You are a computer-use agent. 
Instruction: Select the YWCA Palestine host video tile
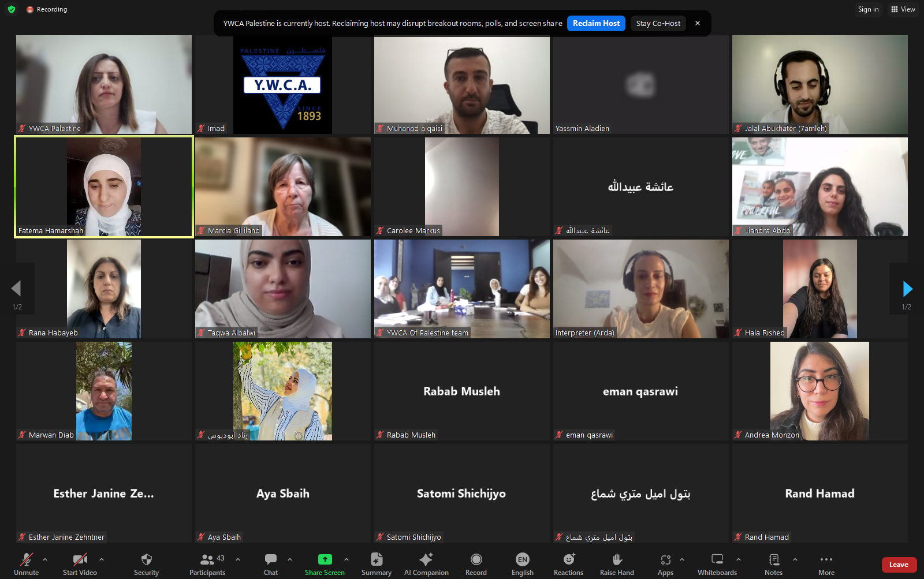[x=104, y=85]
